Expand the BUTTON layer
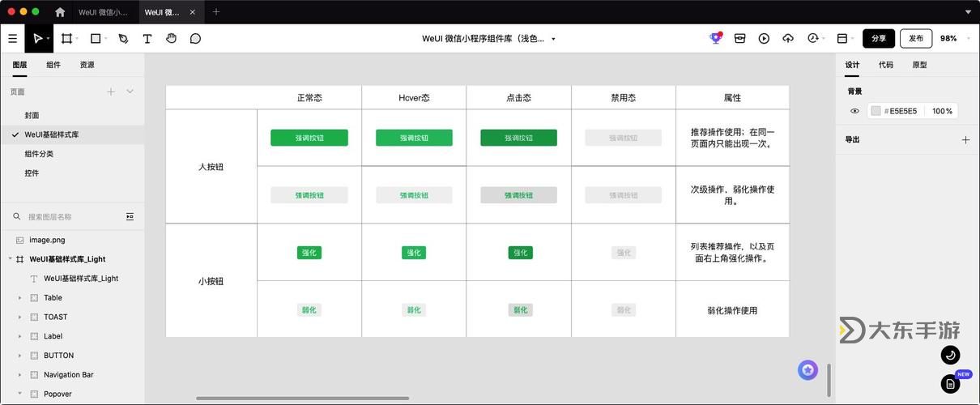This screenshot has width=980, height=405. point(20,356)
